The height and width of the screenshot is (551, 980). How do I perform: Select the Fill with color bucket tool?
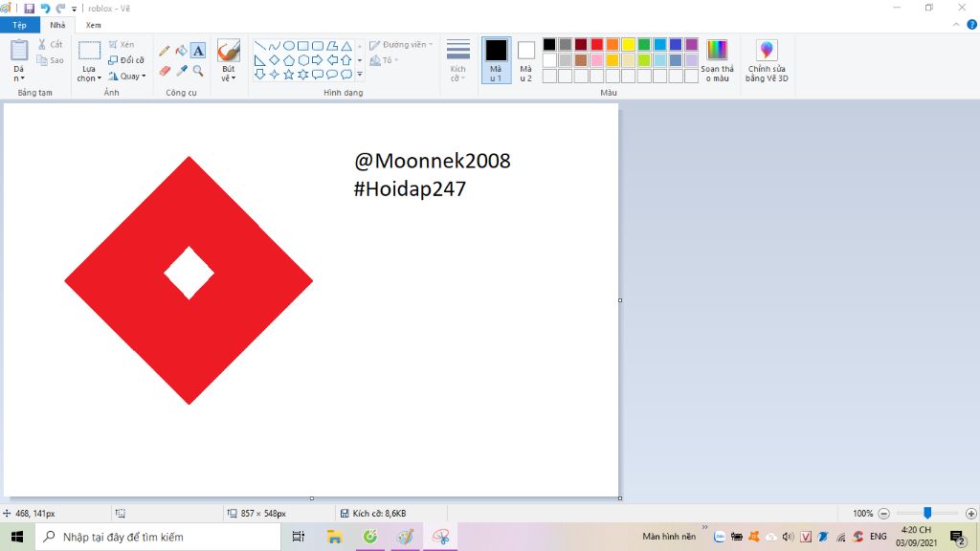(181, 51)
